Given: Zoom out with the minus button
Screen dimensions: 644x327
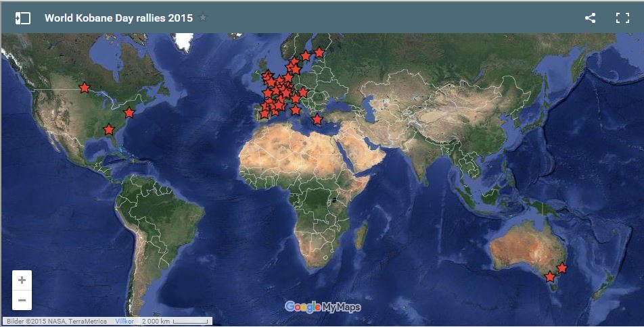Looking at the screenshot, I should point(22,301).
